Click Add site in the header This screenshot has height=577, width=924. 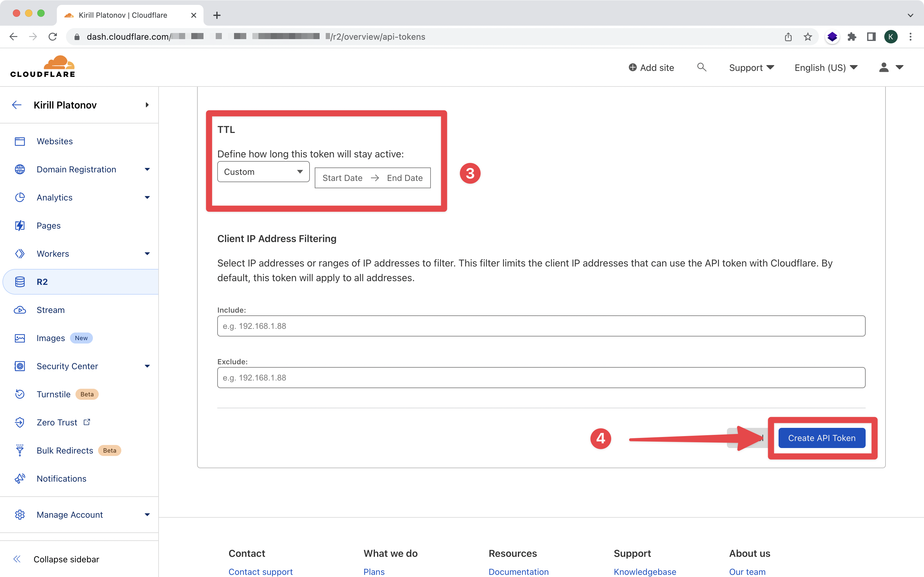651,68
